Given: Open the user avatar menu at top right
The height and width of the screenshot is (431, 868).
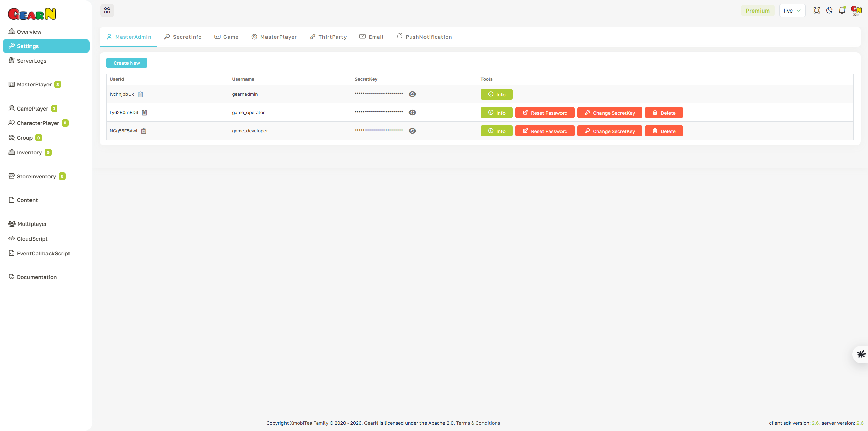Looking at the screenshot, I should (x=856, y=10).
